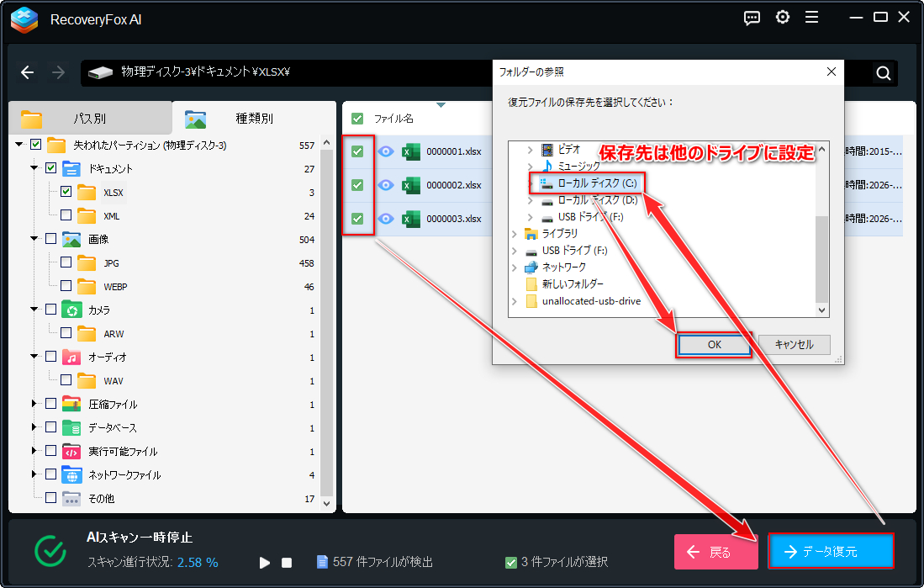Image resolution: width=924 pixels, height=588 pixels.
Task: Go back with the left arrow
Action: pos(27,72)
